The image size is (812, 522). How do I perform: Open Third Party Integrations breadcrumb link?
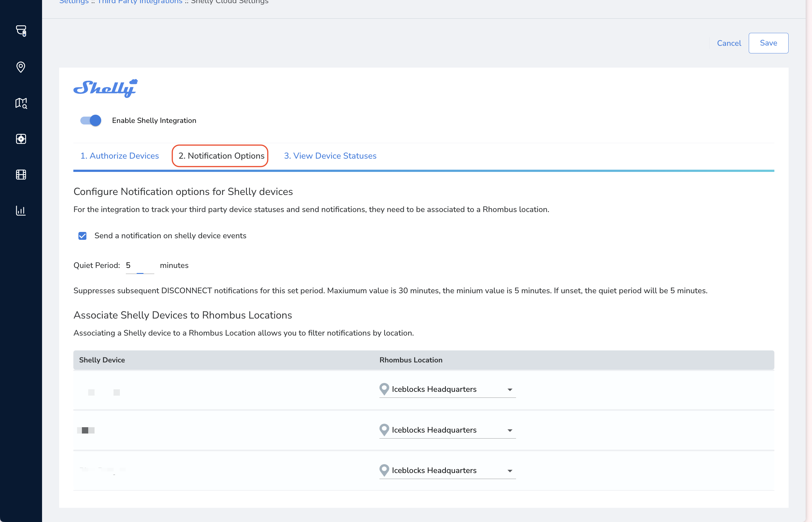click(x=140, y=2)
